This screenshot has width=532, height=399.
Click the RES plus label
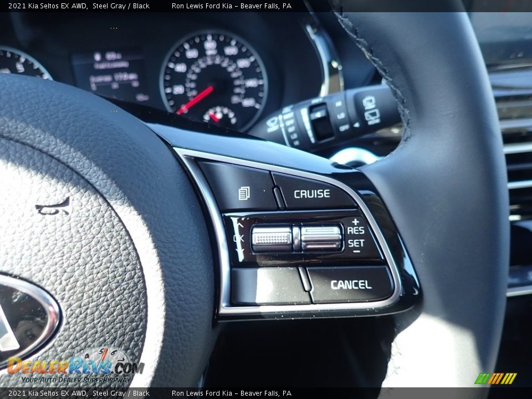(356, 227)
